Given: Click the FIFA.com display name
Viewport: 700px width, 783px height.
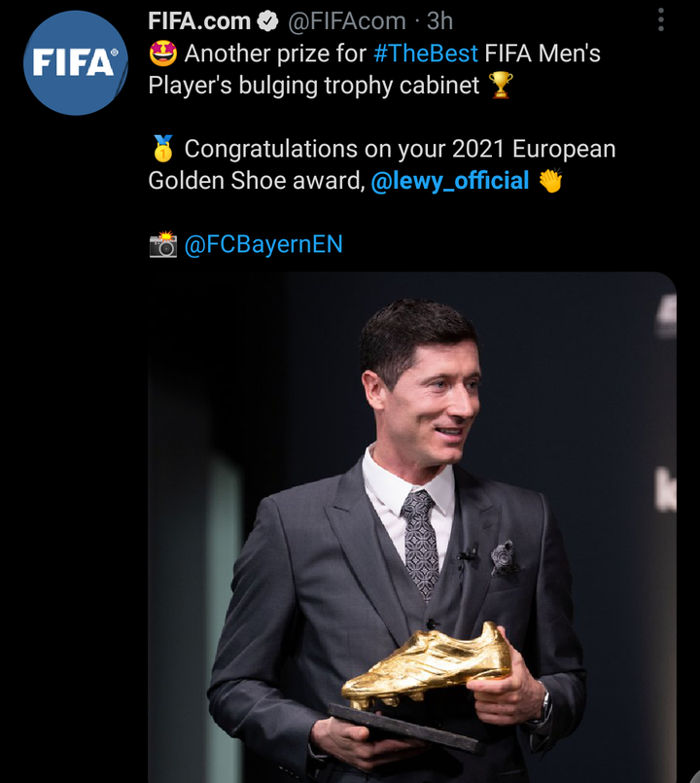Looking at the screenshot, I should tap(199, 21).
